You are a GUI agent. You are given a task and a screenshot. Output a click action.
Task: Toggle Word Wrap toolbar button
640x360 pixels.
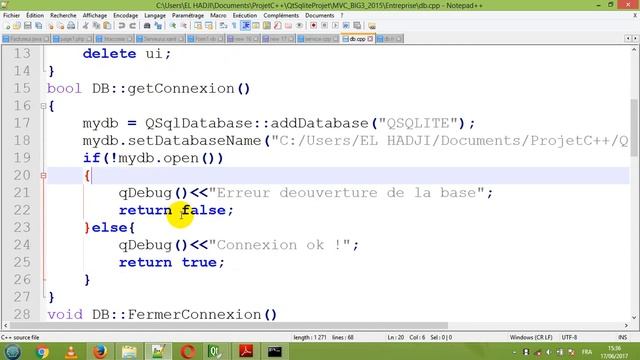[223, 26]
